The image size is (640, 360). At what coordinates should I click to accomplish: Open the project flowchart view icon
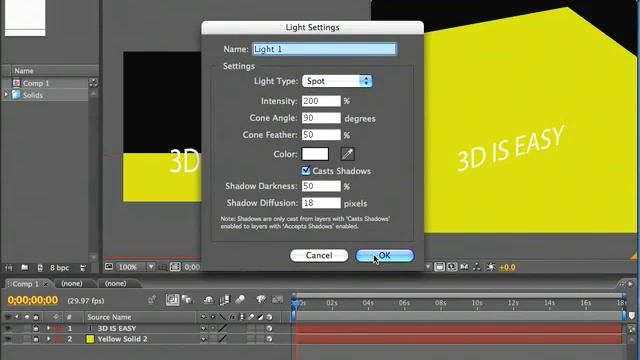(93, 83)
